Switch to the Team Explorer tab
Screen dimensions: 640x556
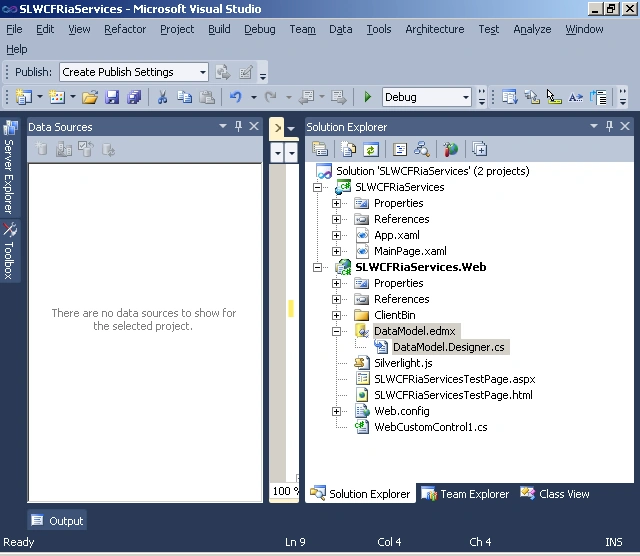(x=465, y=494)
